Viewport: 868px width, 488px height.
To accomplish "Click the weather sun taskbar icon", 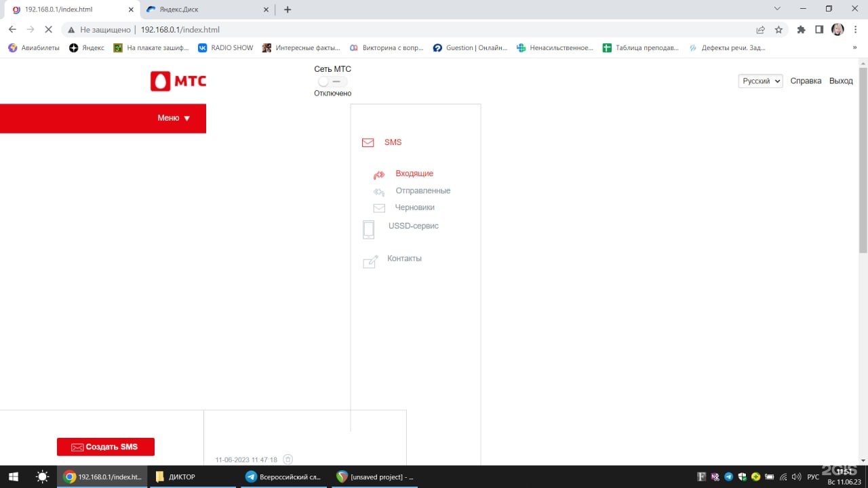I will pyautogui.click(x=42, y=477).
